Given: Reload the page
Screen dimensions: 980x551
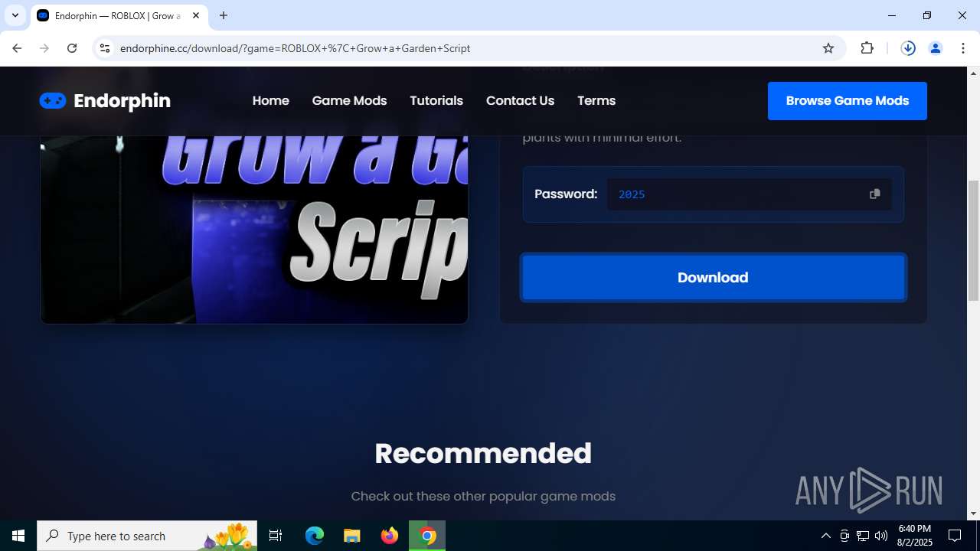Looking at the screenshot, I should pos(72,48).
